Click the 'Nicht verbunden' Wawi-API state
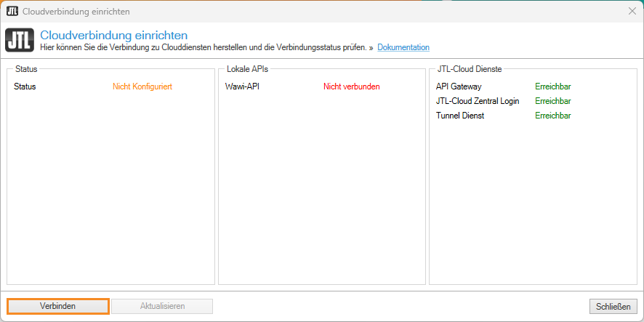Viewport: 644px width, 322px height. point(351,86)
